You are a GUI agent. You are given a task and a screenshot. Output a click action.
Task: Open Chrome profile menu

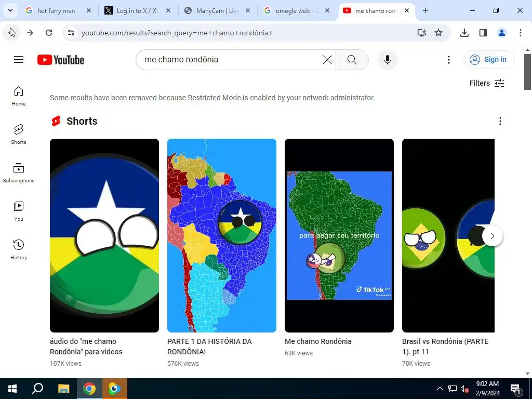(x=501, y=33)
